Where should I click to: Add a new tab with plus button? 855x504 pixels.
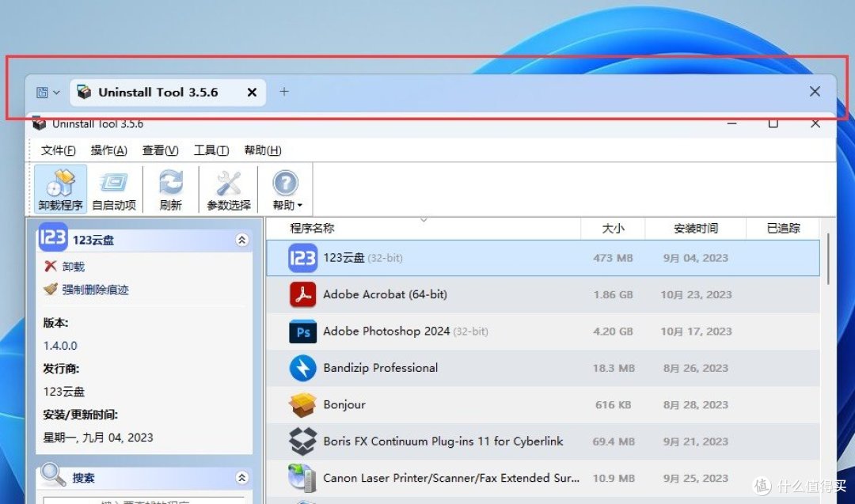284,92
